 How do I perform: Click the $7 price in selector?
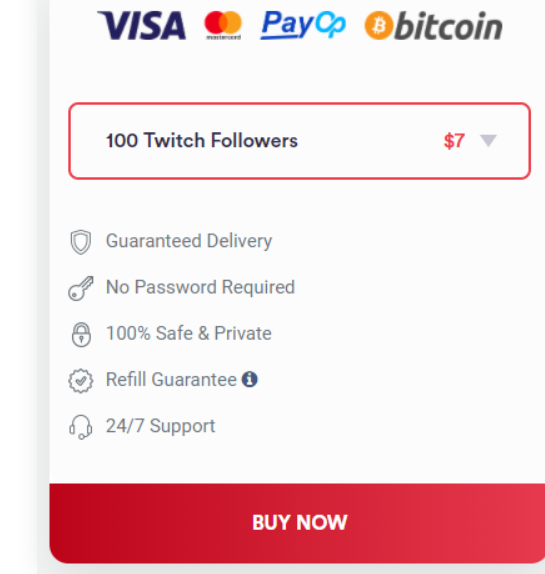pyautogui.click(x=454, y=141)
